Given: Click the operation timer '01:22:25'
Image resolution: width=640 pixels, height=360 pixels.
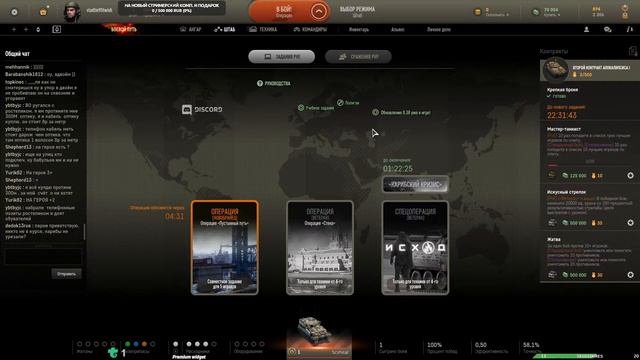Looking at the screenshot, I should click(x=398, y=169).
